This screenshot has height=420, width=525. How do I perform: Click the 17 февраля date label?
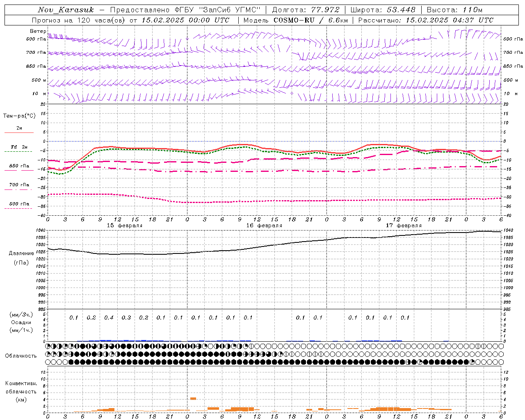point(404,226)
